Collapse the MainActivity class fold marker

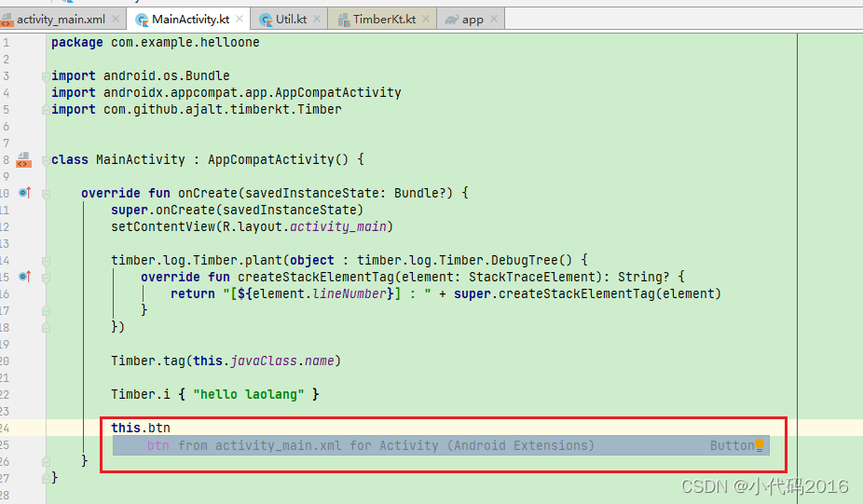pyautogui.click(x=46, y=160)
